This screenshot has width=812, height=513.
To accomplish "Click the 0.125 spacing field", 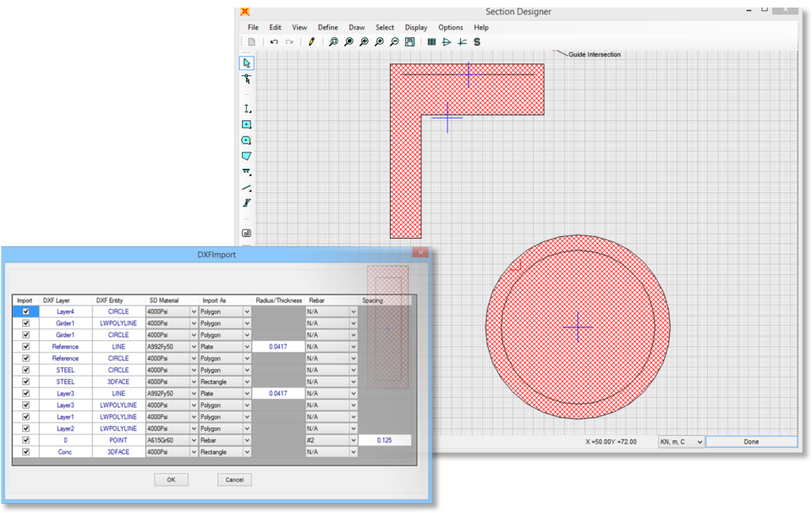I will point(385,440).
